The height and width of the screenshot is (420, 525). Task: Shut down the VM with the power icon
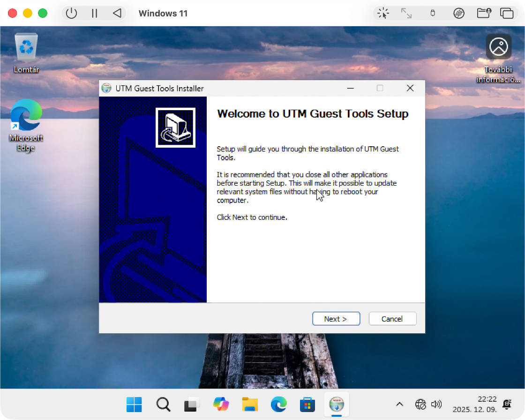pyautogui.click(x=71, y=13)
